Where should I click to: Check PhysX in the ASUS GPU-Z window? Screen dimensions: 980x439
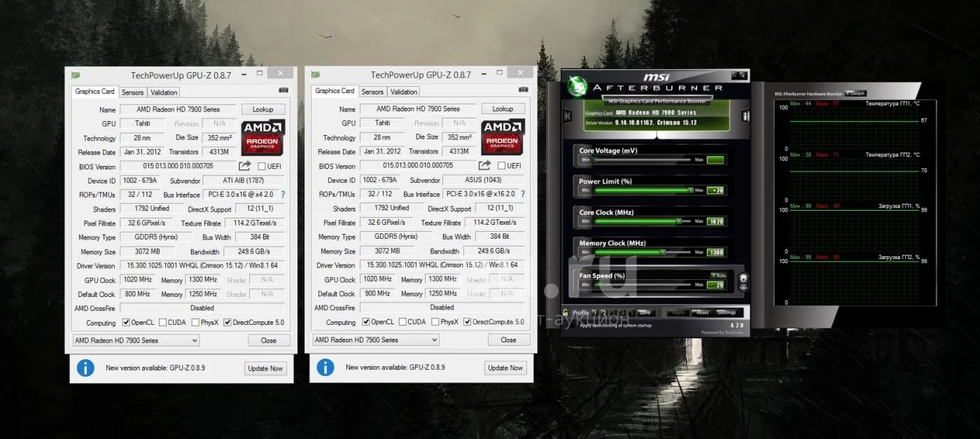click(435, 322)
